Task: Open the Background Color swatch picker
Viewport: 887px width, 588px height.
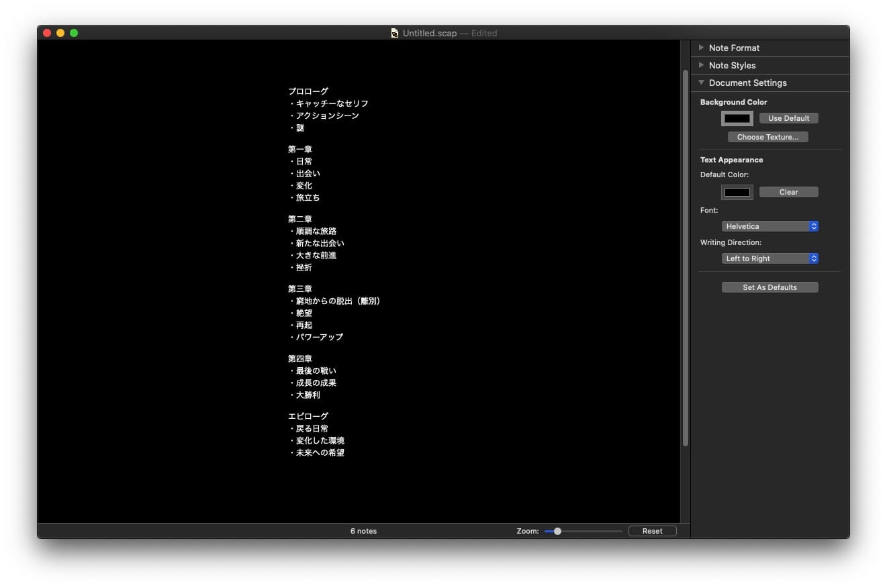Action: pyautogui.click(x=737, y=118)
